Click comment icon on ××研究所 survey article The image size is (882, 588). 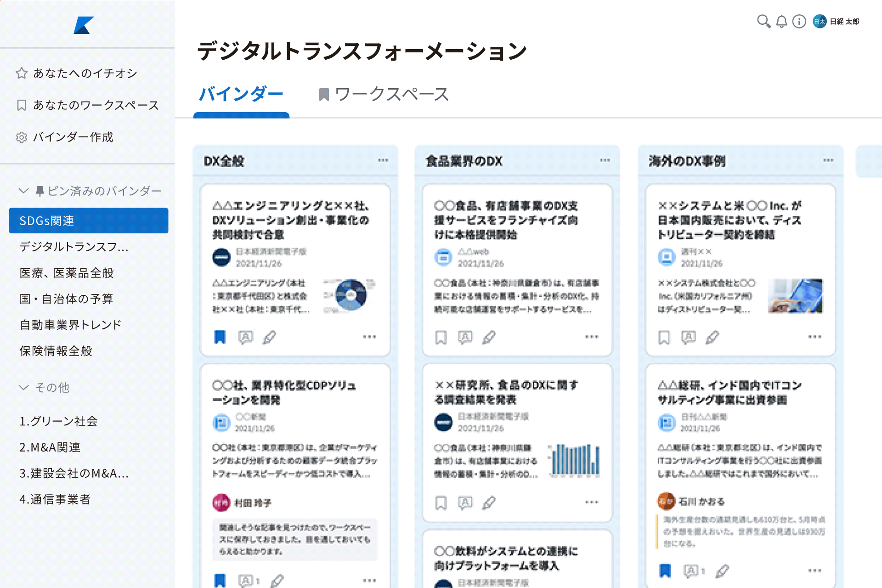(x=465, y=503)
